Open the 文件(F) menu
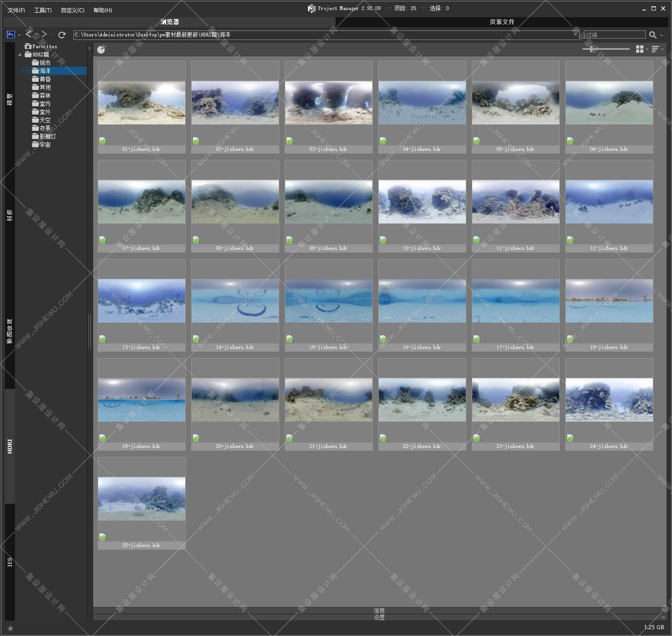Image resolution: width=672 pixels, height=636 pixels. click(16, 10)
